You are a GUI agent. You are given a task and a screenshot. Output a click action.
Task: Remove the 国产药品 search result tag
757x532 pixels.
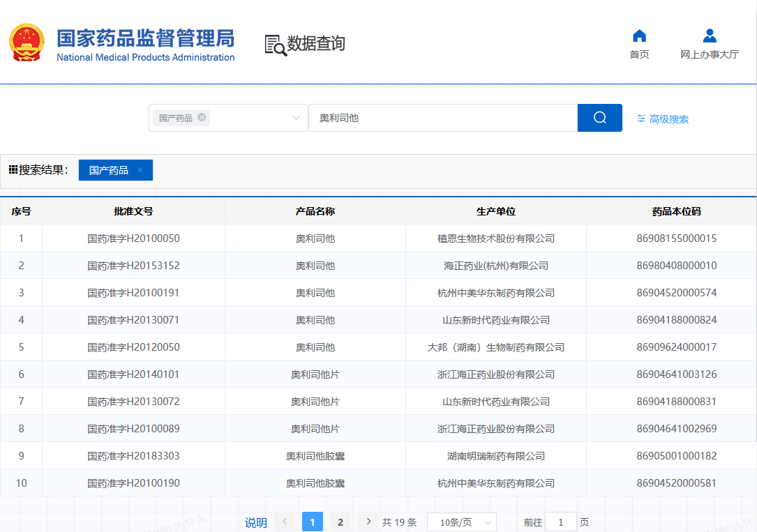click(x=140, y=169)
